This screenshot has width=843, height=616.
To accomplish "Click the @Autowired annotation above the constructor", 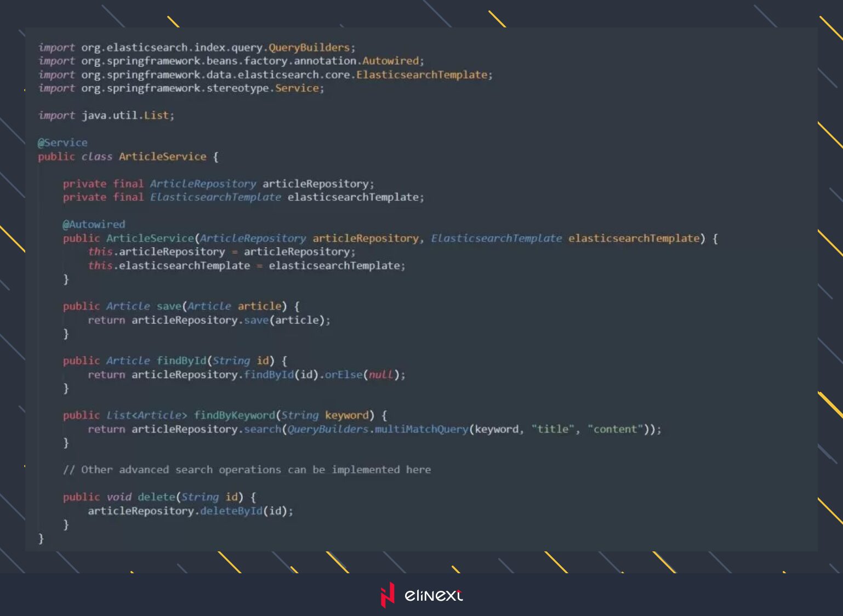I will point(94,224).
